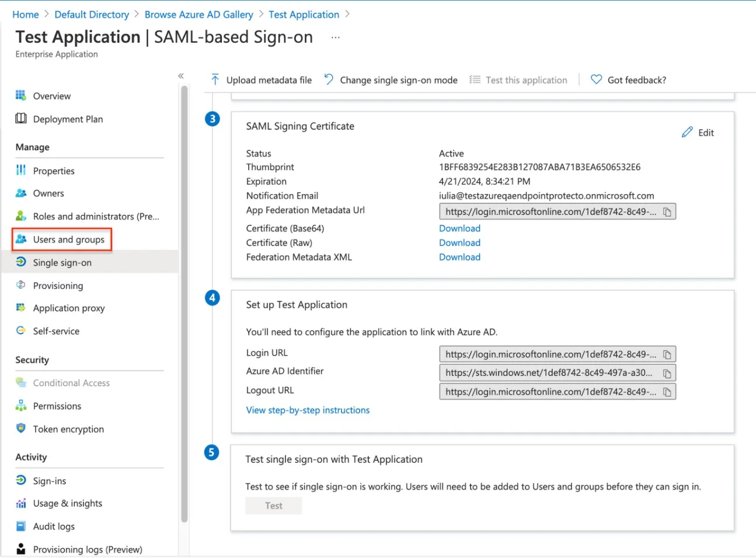Download the Certificate (Base64)

[459, 228]
